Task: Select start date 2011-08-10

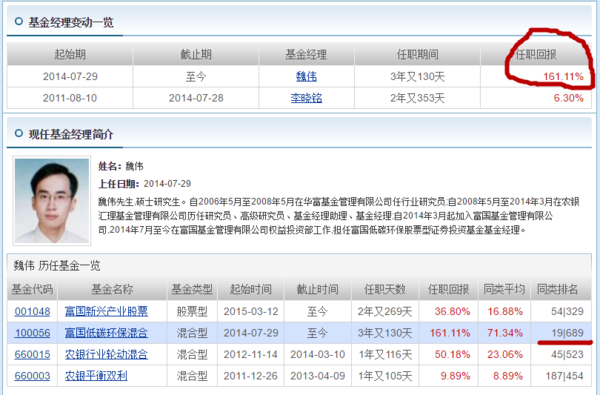Action: 70,98
